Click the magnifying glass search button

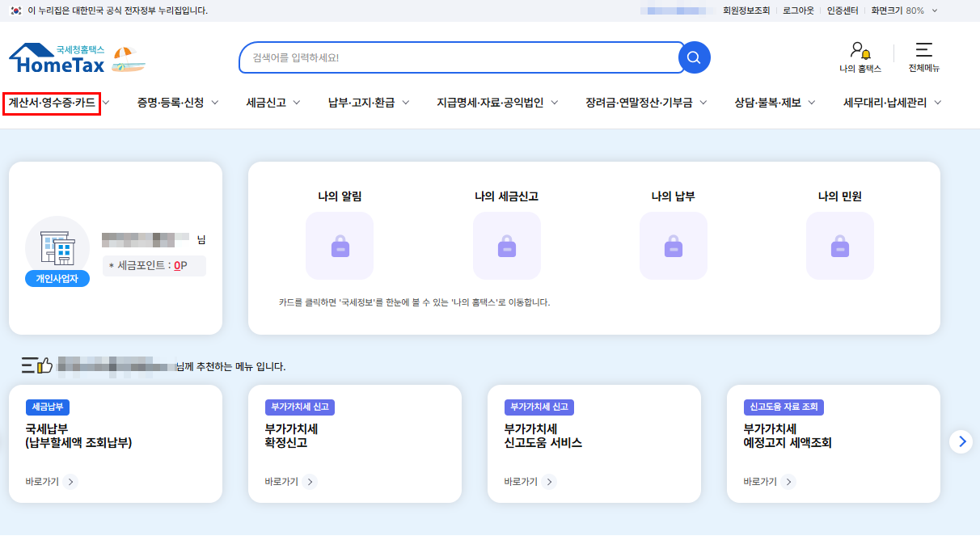coord(693,57)
